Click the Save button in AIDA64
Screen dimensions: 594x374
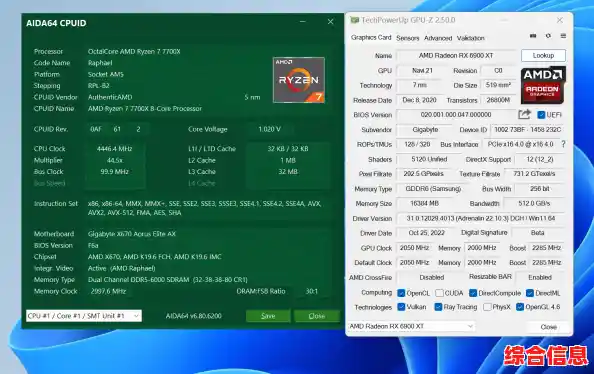pyautogui.click(x=268, y=316)
